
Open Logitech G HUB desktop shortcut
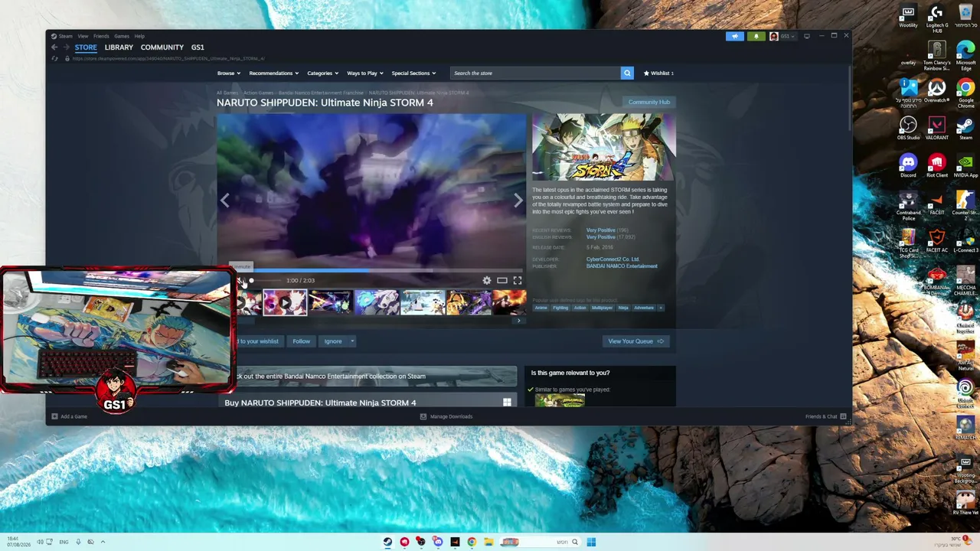[936, 20]
